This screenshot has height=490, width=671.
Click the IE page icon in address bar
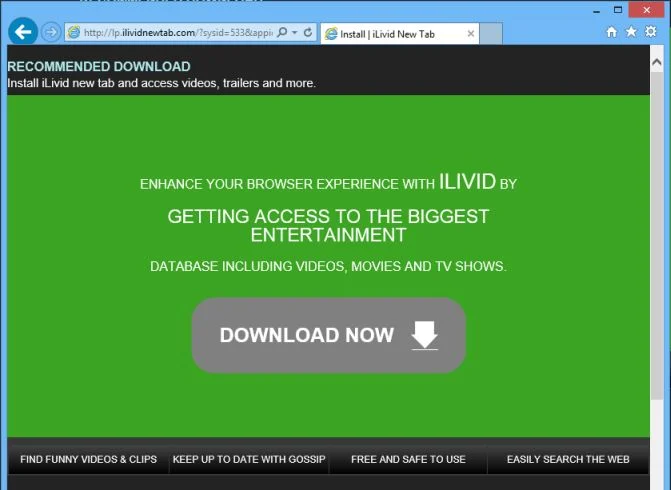74,33
